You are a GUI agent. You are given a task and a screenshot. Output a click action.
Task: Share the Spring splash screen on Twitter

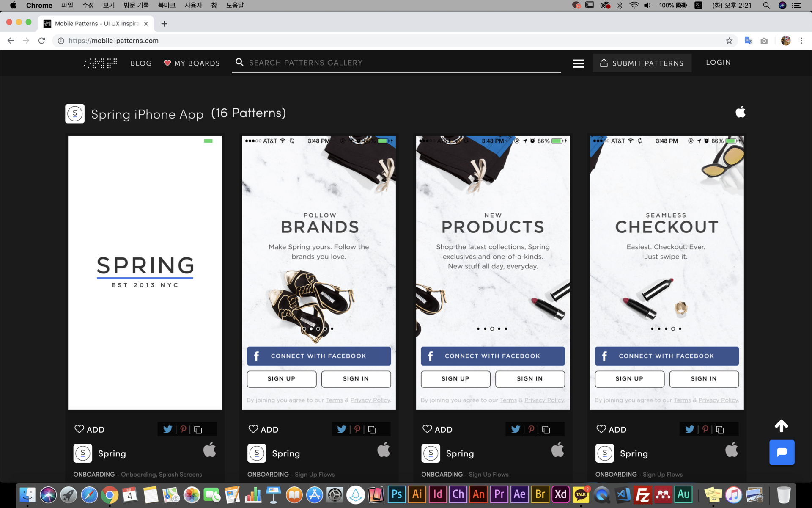[167, 429]
